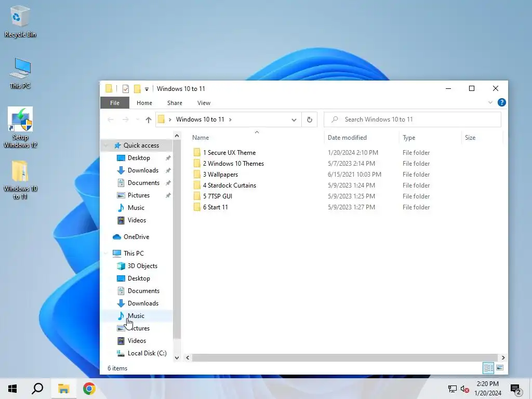Click the New folder icon in title bar
Screen dimensions: 532x399
coord(137,89)
